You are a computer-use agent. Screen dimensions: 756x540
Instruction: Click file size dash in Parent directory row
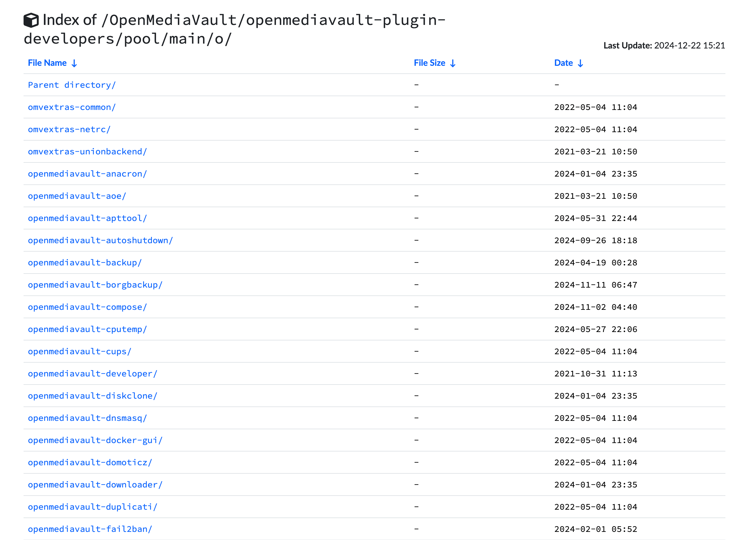[x=416, y=85]
